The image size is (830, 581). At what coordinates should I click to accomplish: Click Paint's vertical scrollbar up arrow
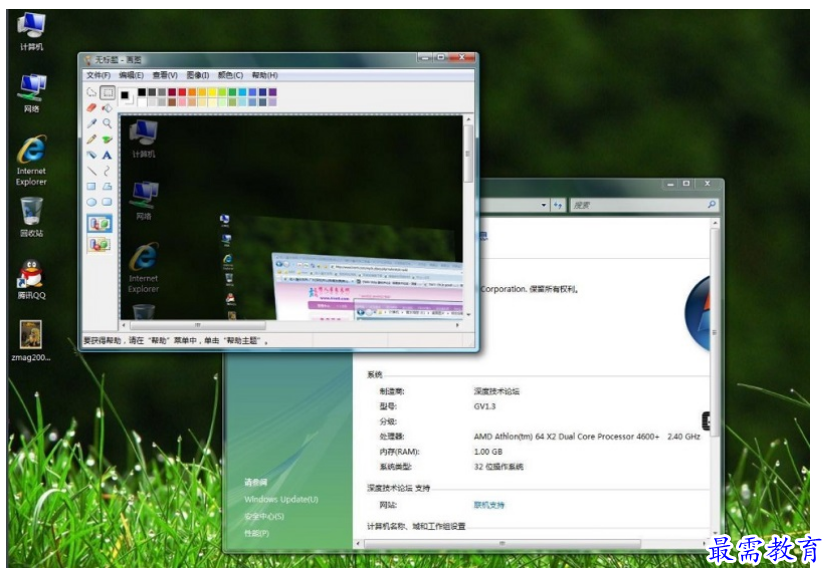(x=468, y=120)
